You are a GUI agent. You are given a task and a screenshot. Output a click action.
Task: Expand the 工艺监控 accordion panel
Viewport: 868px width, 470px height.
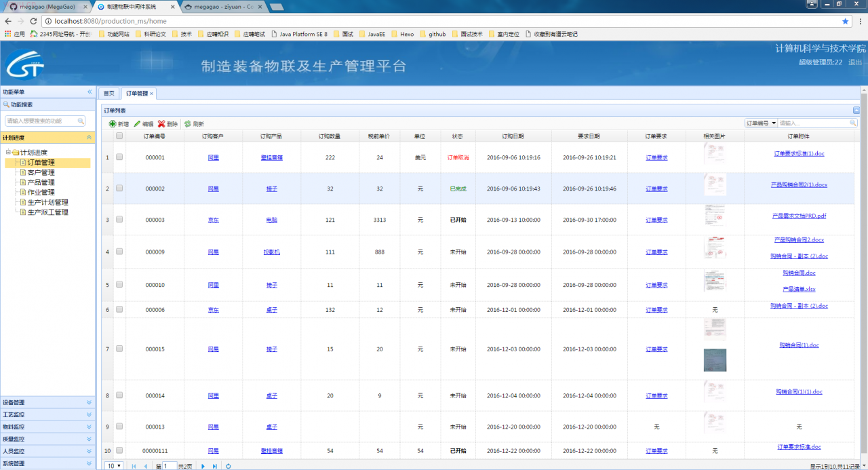[47, 414]
